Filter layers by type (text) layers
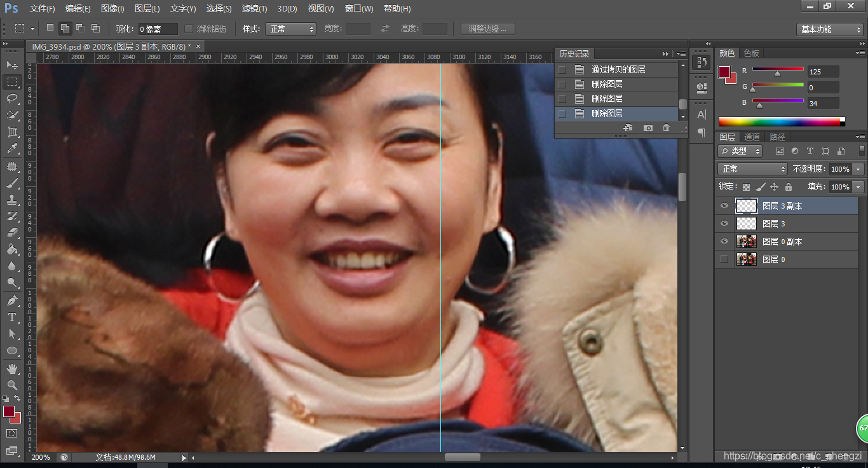The image size is (868, 468). (810, 151)
